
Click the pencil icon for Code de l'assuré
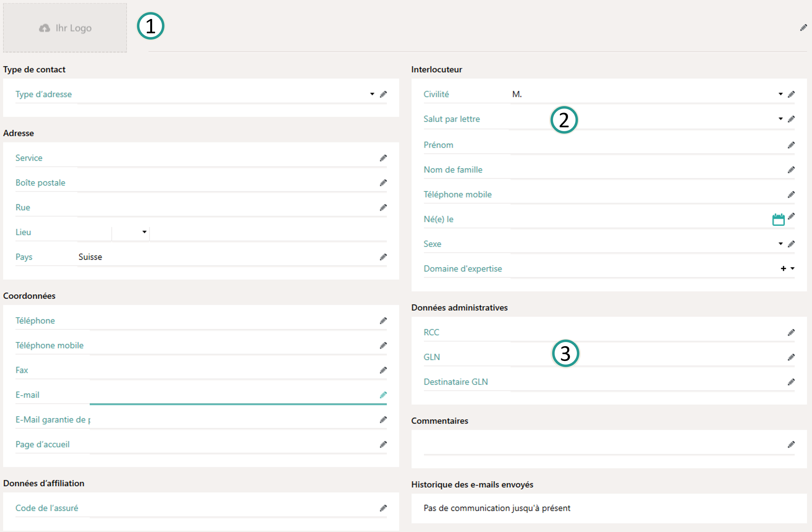tap(383, 508)
